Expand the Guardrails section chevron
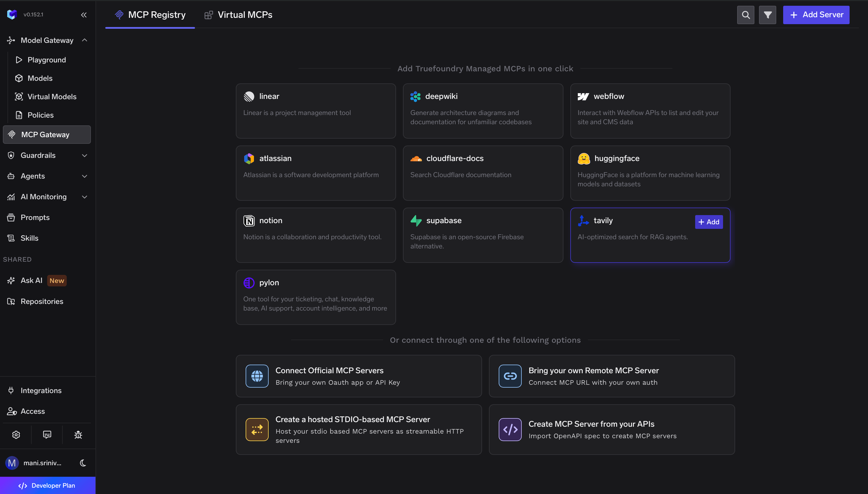This screenshot has height=494, width=868. click(85, 155)
